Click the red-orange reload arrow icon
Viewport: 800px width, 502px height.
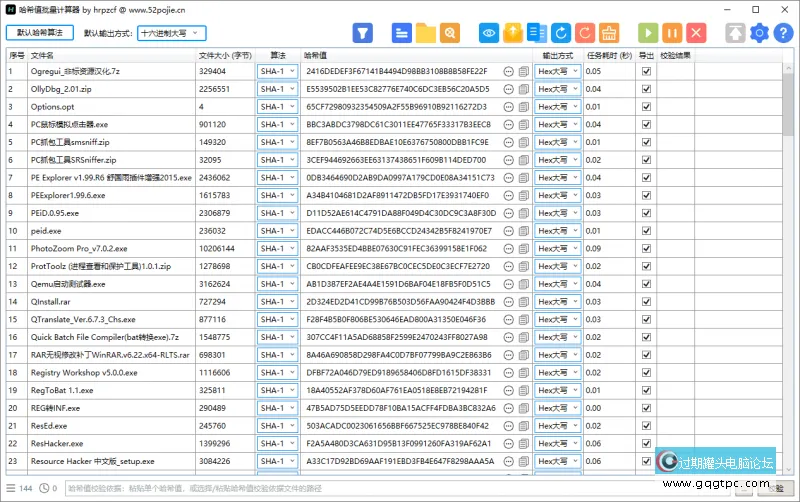(585, 33)
